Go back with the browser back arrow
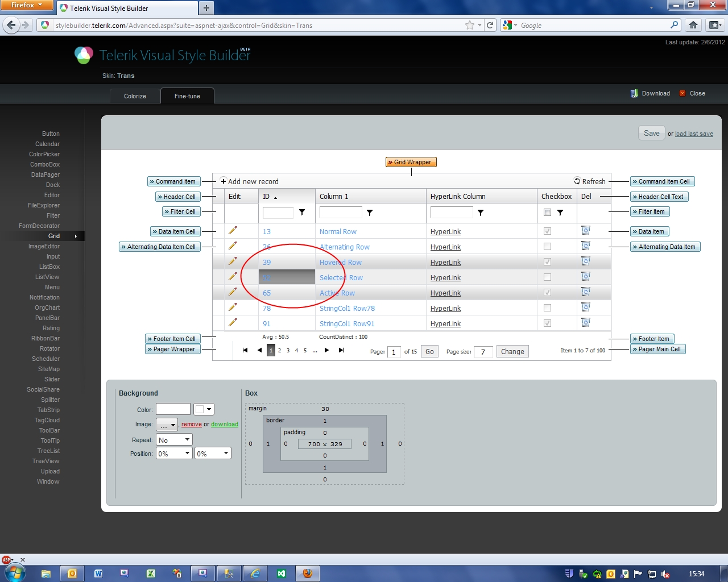This screenshot has height=582, width=728. (11, 25)
